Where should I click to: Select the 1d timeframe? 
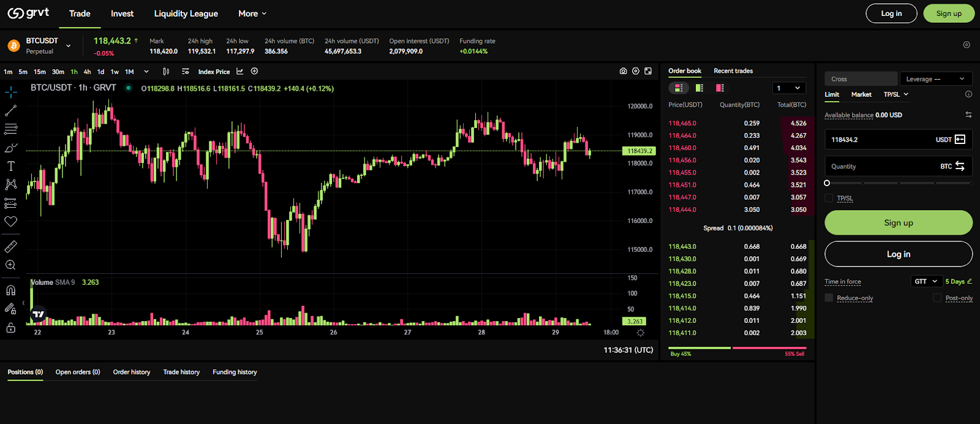(x=100, y=72)
